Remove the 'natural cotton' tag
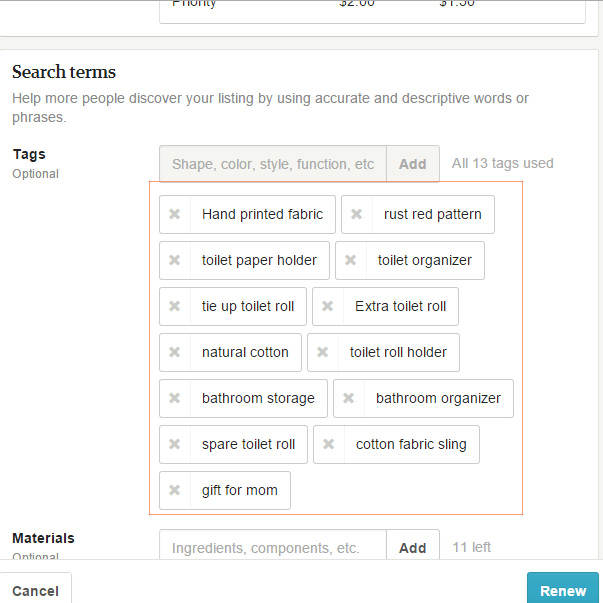The height and width of the screenshot is (603, 603). click(175, 352)
